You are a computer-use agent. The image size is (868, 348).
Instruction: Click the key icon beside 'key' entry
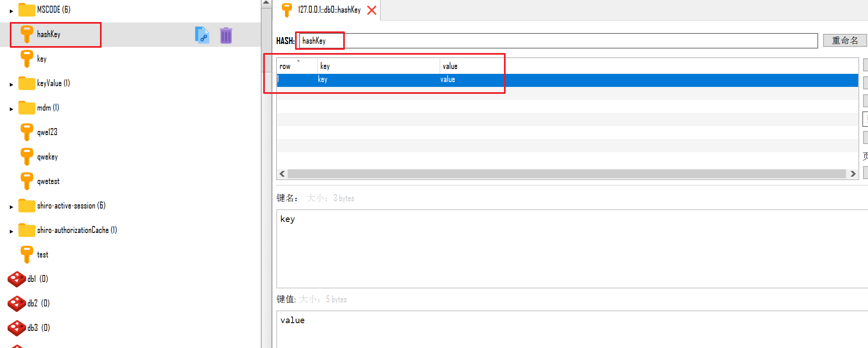point(27,59)
